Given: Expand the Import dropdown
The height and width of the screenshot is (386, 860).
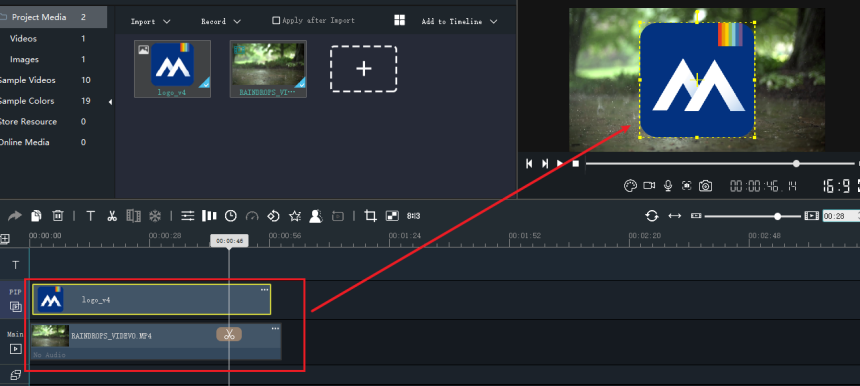Looking at the screenshot, I should click(x=150, y=21).
